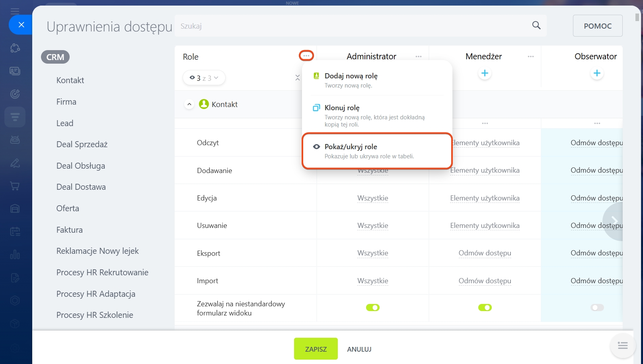Change Obserwator Odczyt Odmów dostępu value
This screenshot has width=643, height=364.
596,143
